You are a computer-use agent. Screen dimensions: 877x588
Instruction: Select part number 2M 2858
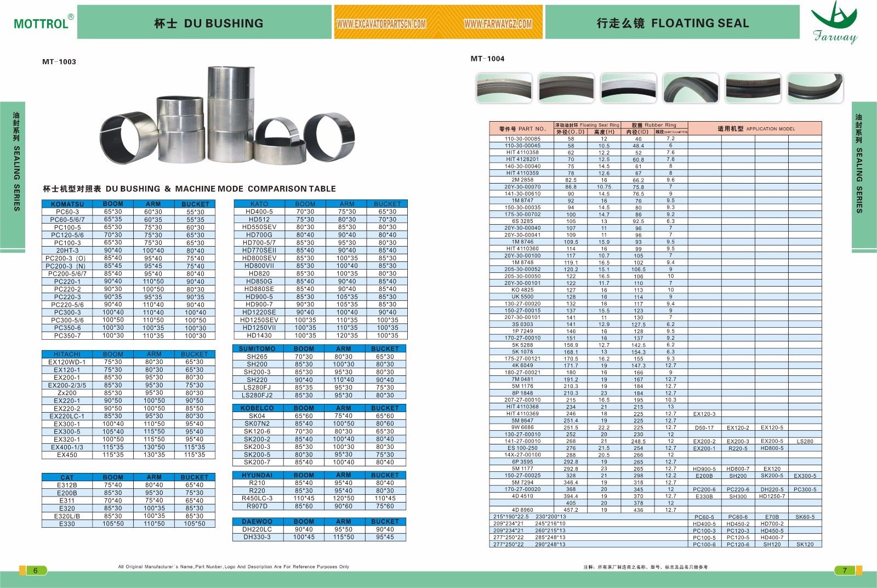(x=522, y=180)
